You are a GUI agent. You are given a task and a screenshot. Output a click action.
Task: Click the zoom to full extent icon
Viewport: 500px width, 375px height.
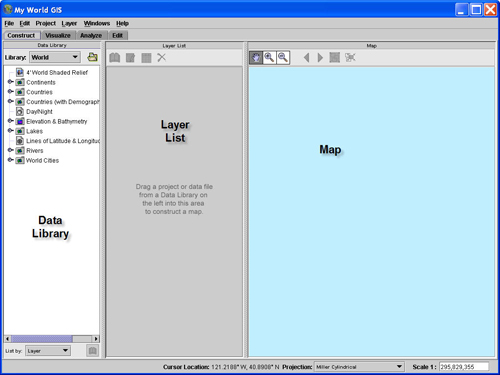[x=335, y=57]
